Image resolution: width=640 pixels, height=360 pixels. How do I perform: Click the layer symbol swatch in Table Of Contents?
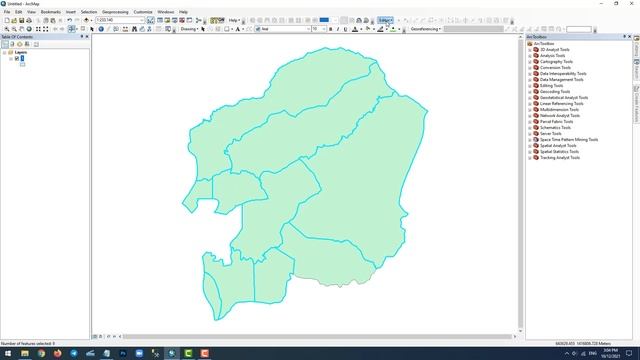click(22, 64)
